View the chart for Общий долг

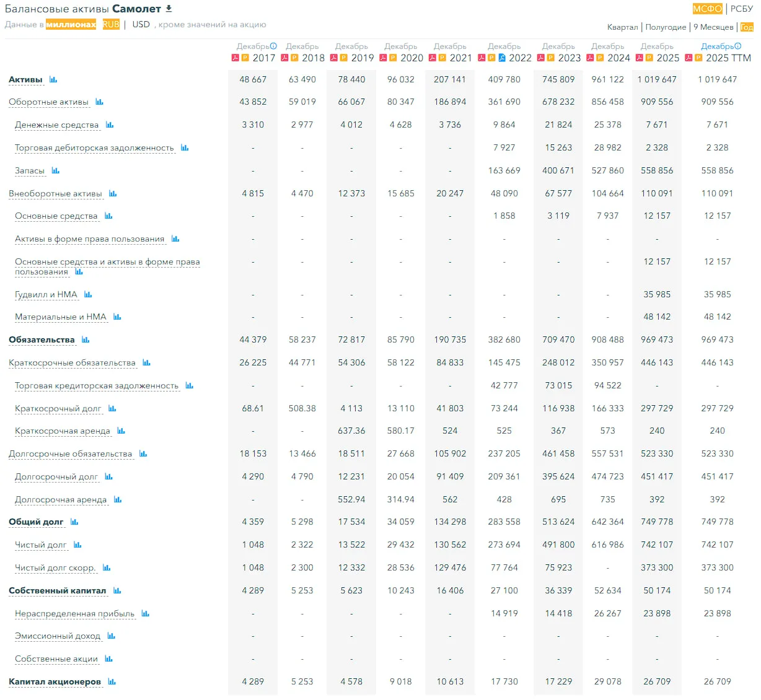(x=74, y=522)
